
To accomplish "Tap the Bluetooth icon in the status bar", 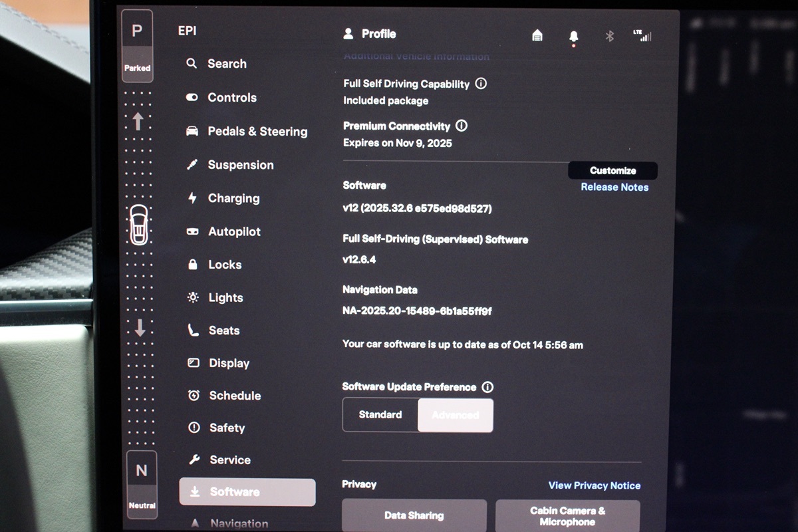I will pos(610,37).
